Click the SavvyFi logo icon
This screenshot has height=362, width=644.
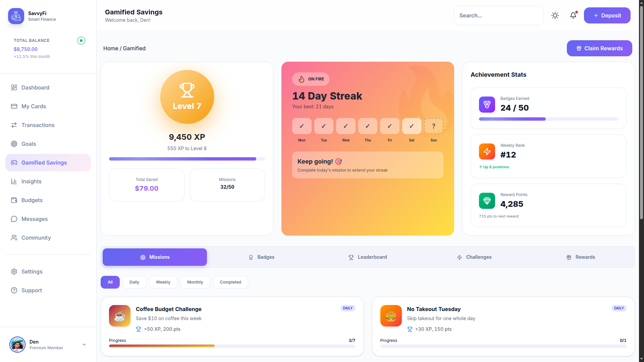point(16,16)
